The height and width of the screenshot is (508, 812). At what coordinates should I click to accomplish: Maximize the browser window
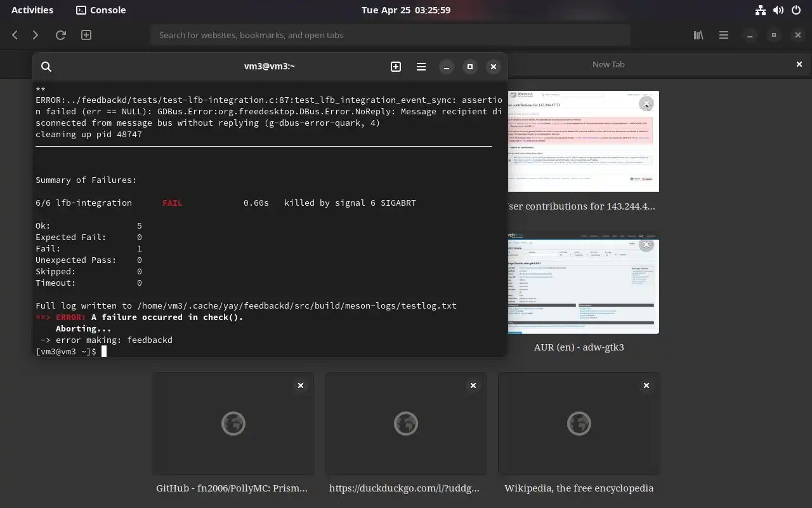point(774,36)
